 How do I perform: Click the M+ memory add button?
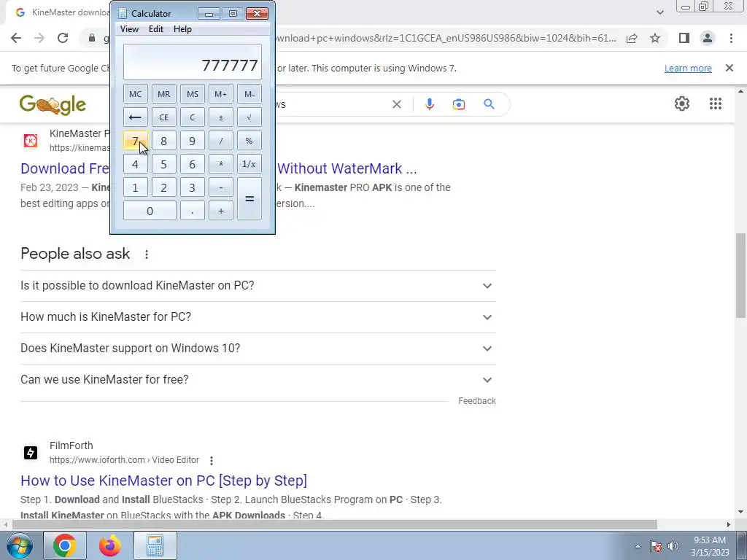(x=220, y=94)
